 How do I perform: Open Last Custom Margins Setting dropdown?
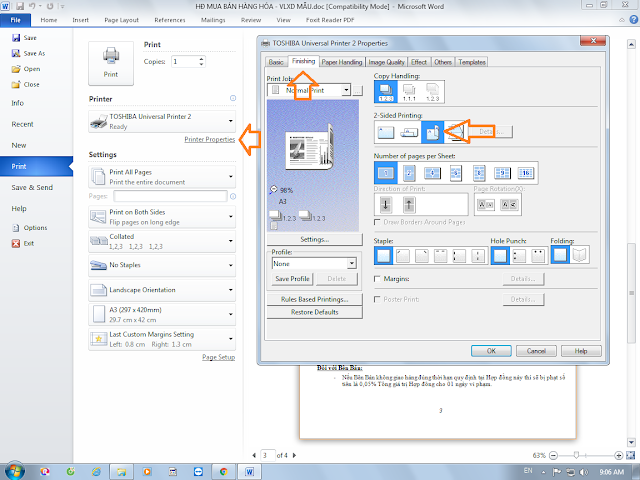(162, 339)
